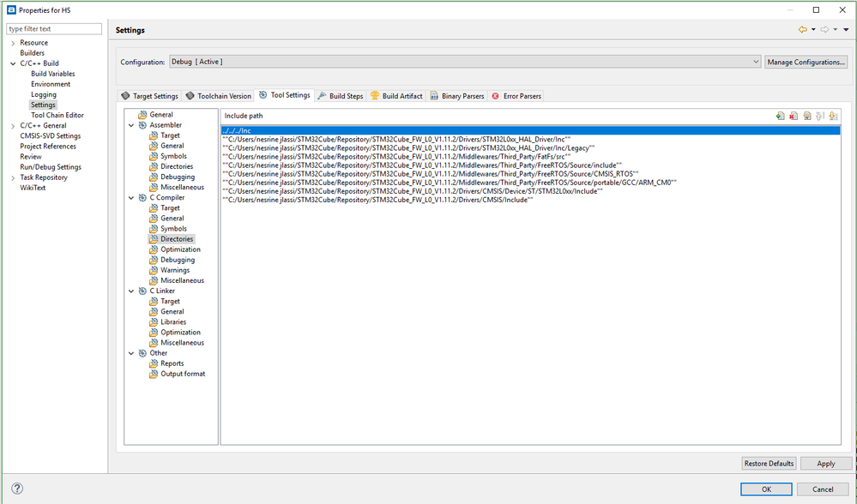Screen dimensions: 857x504
Task: Select Tool Chain Editor in the tree
Action: coord(57,115)
